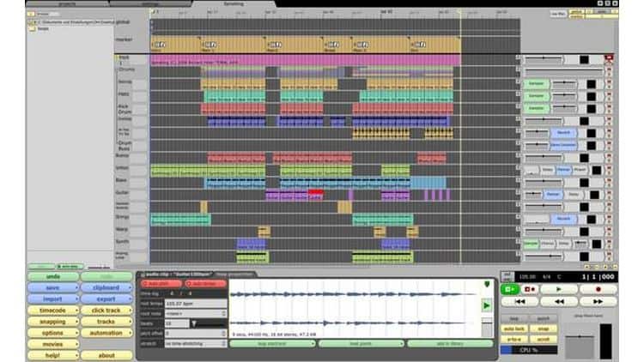
Task: Click the red master mute icon in top track
Action: 609,58
